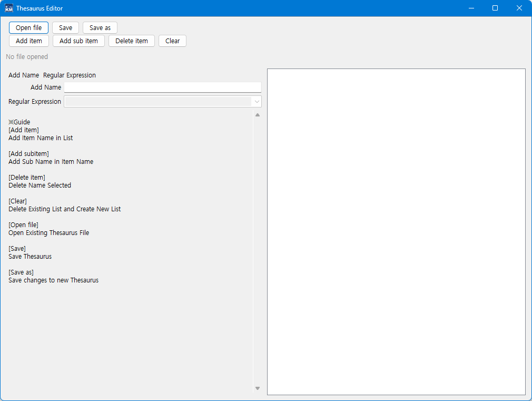The width and height of the screenshot is (532, 401).
Task: Click the Open file button
Action: pos(28,28)
